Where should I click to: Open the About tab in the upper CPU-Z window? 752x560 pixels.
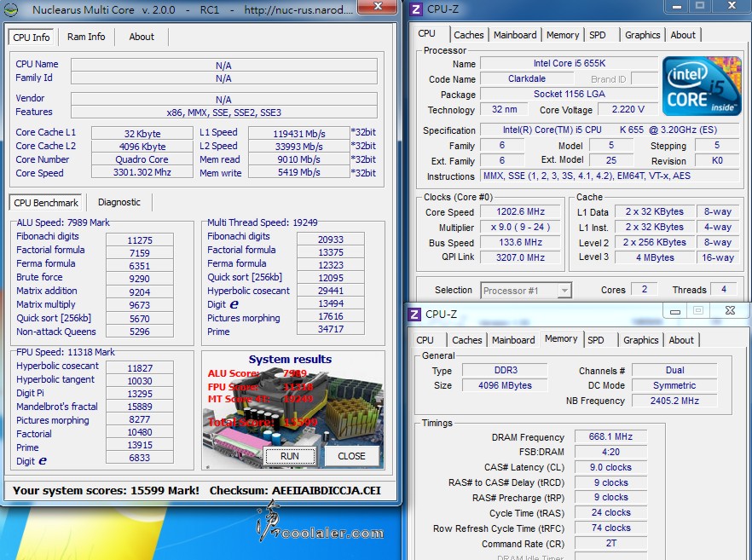682,35
